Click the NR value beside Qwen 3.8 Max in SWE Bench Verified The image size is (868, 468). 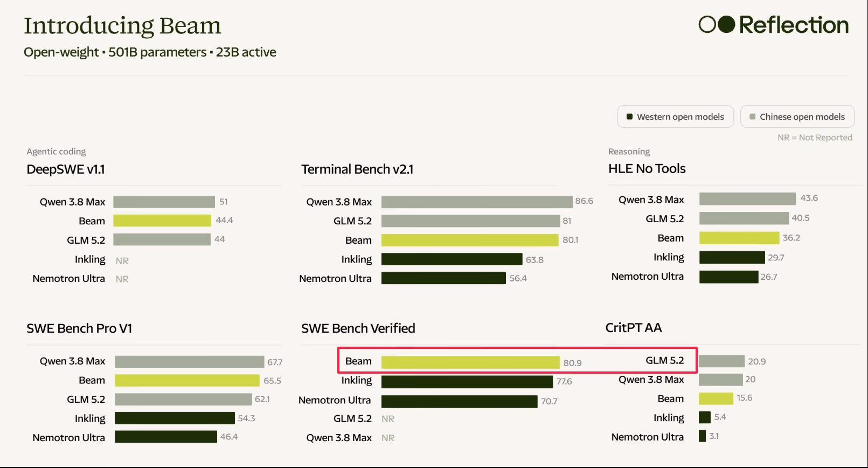(x=388, y=438)
